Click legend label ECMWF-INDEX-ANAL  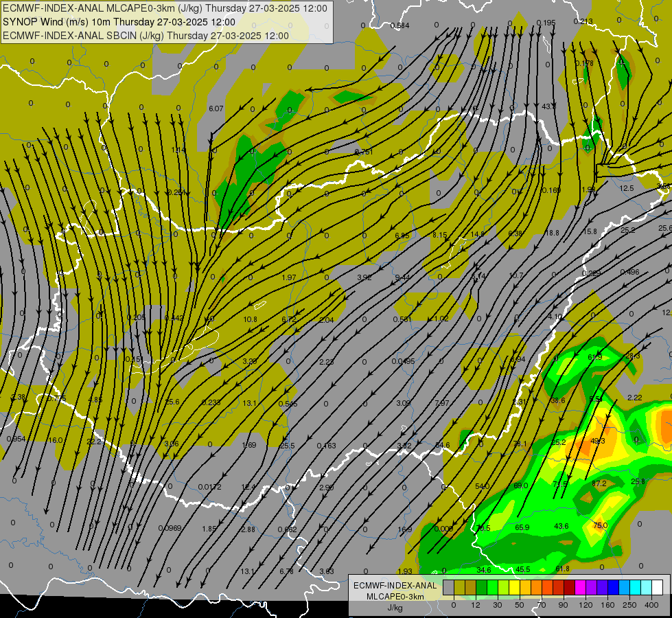(395, 586)
